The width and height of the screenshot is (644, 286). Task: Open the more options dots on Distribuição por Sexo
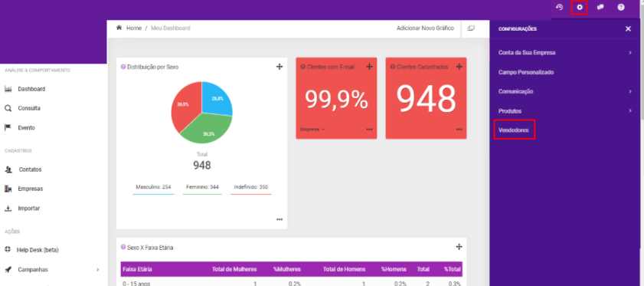click(x=280, y=220)
